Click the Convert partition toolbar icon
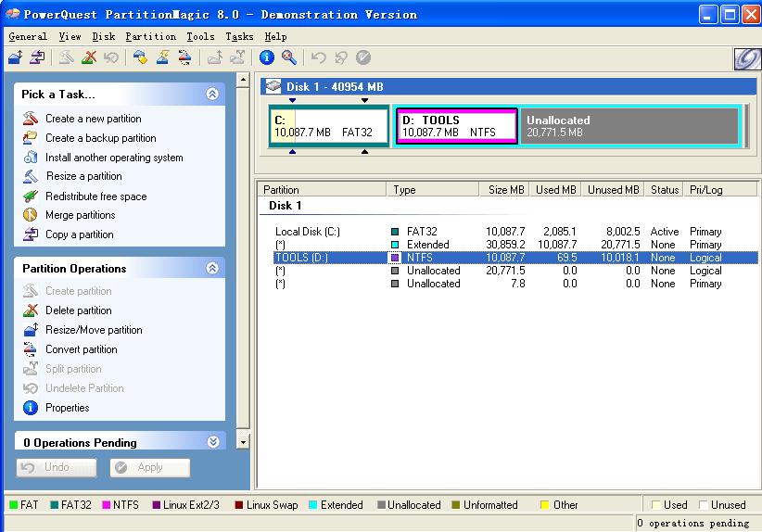This screenshot has width=762, height=532. pyautogui.click(x=185, y=57)
